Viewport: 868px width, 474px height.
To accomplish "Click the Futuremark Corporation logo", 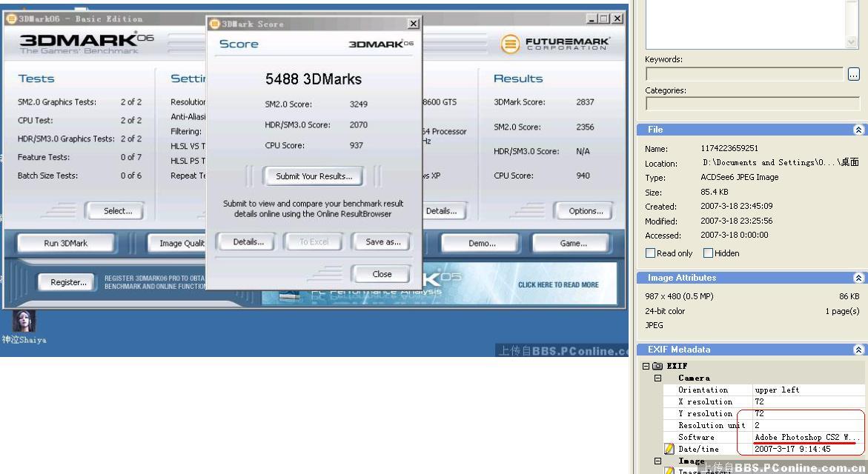I will 554,44.
